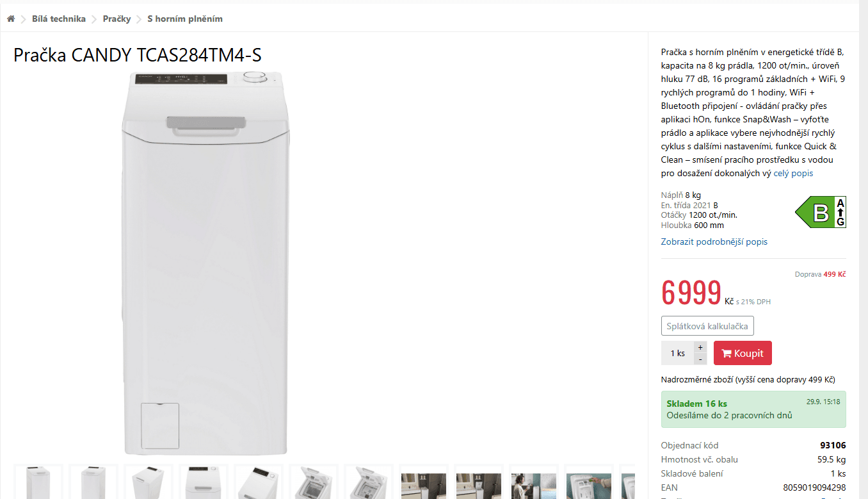Show the fourth thumbnail with control panel close-up

tap(204, 482)
